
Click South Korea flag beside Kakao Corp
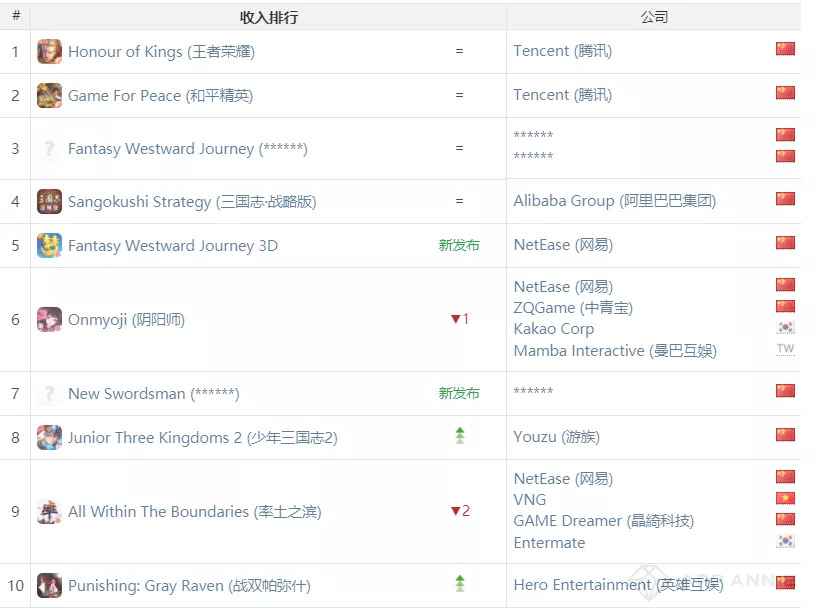click(x=785, y=329)
